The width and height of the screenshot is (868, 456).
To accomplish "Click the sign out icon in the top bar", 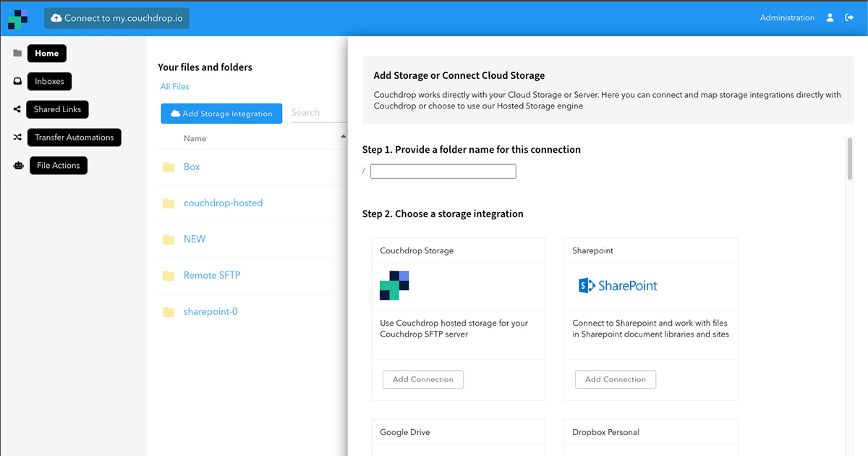I will 850,17.
